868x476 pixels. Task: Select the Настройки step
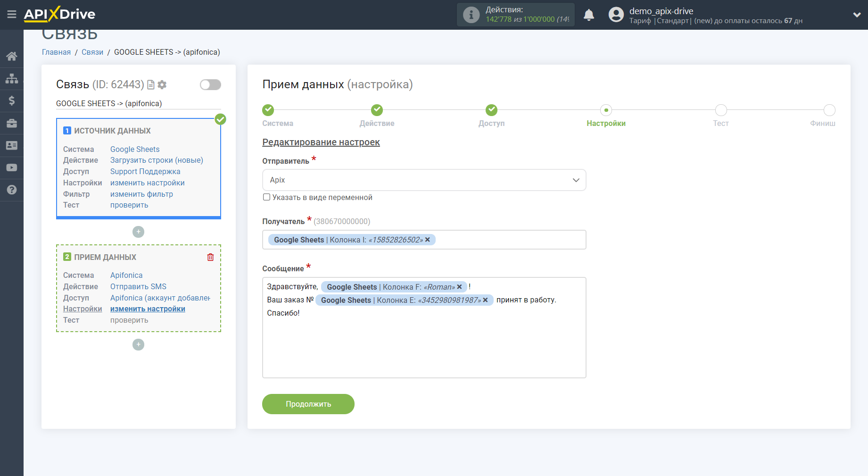coord(606,110)
